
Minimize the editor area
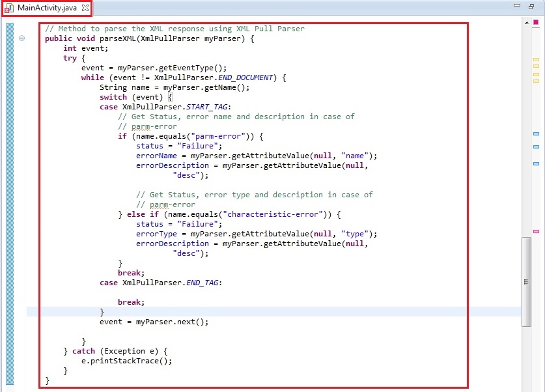click(516, 7)
